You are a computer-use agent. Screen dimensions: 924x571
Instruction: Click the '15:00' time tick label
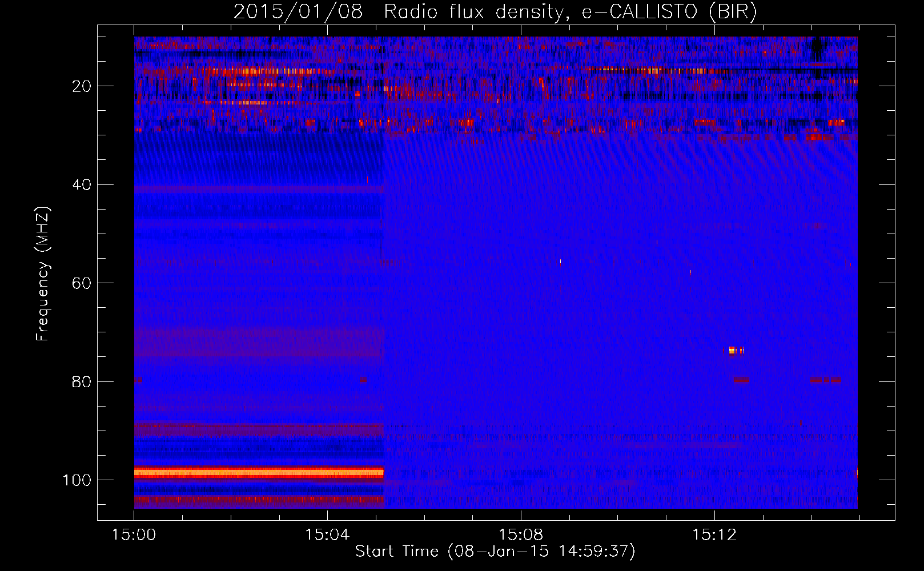[x=134, y=535]
